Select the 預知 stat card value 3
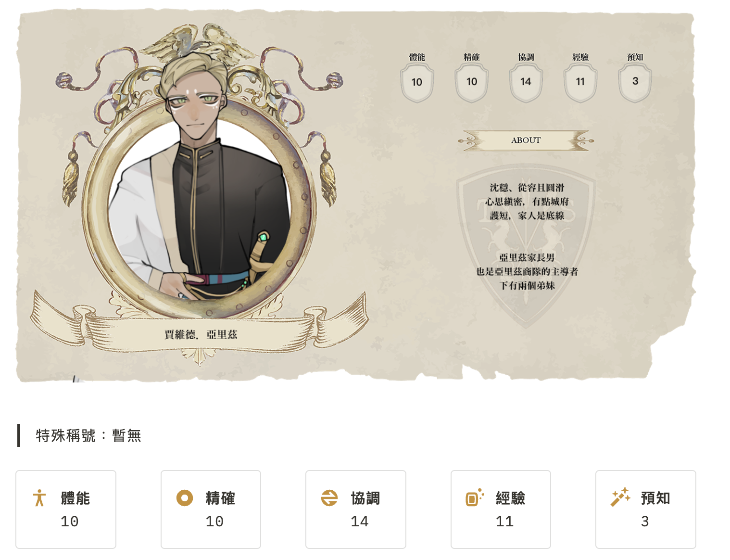This screenshot has width=730, height=560. click(645, 522)
